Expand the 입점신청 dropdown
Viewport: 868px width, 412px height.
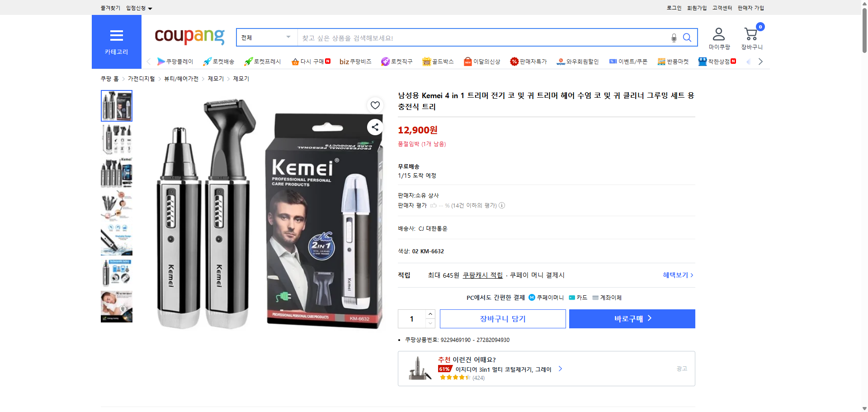[138, 8]
